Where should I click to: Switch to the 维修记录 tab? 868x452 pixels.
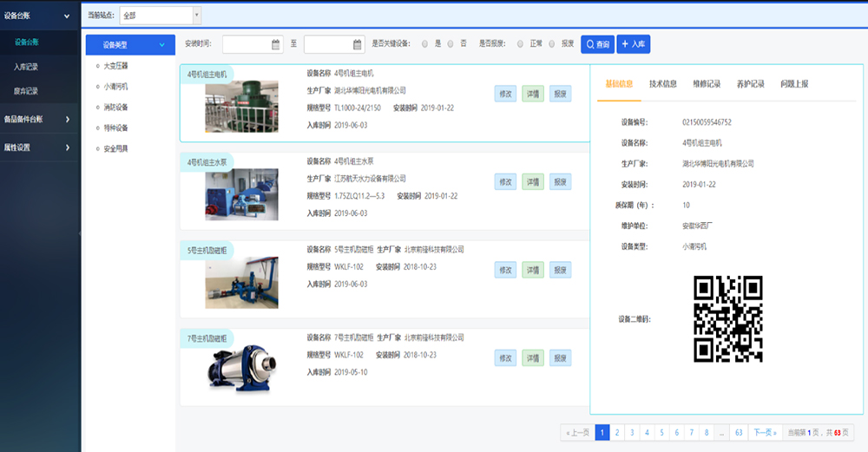point(706,84)
